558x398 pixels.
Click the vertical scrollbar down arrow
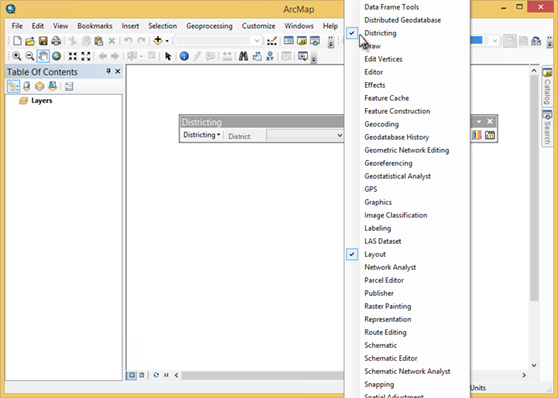(x=534, y=365)
